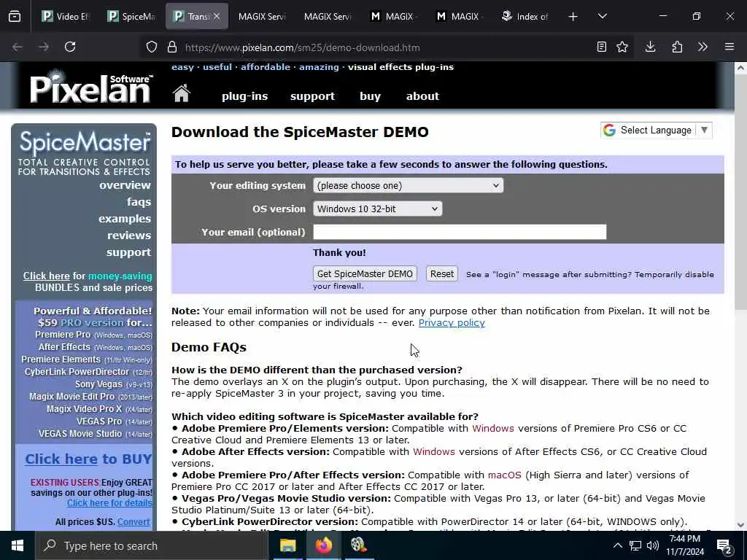This screenshot has height=560, width=747.
Task: Go to the Pixelan home page via the house icon
Action: pos(182,93)
